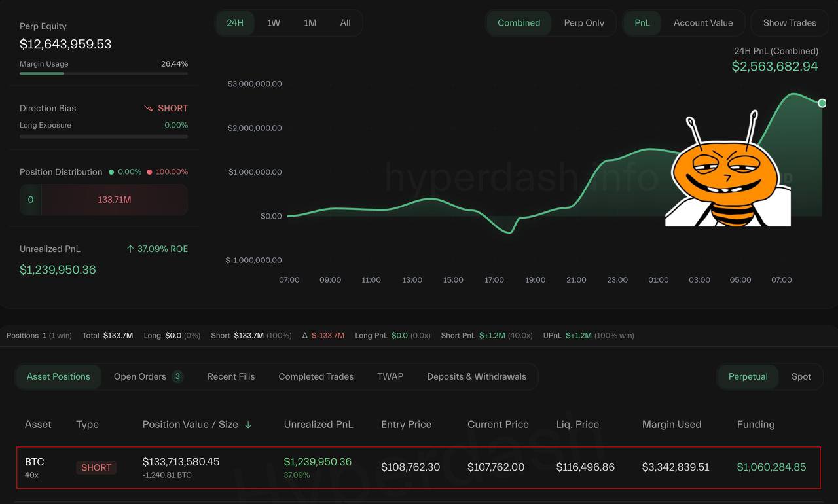Sort by Liq. Price column header
This screenshot has width=838, height=504.
pos(577,424)
